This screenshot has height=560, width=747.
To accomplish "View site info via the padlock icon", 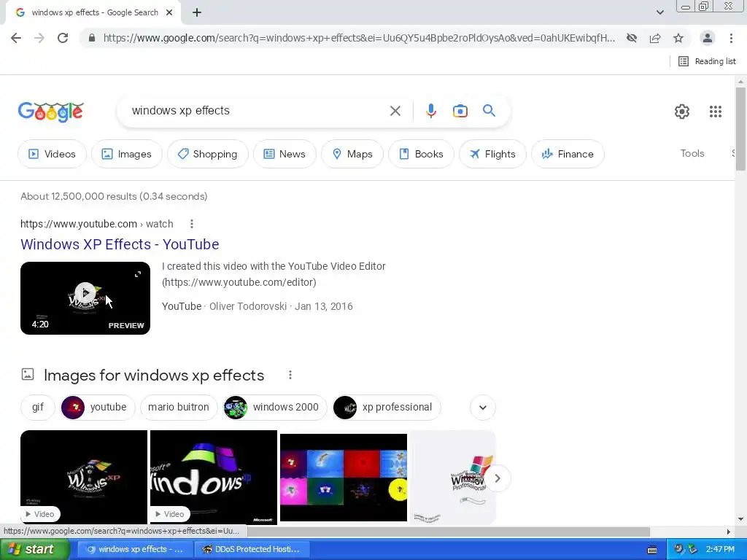I will 92,38.
